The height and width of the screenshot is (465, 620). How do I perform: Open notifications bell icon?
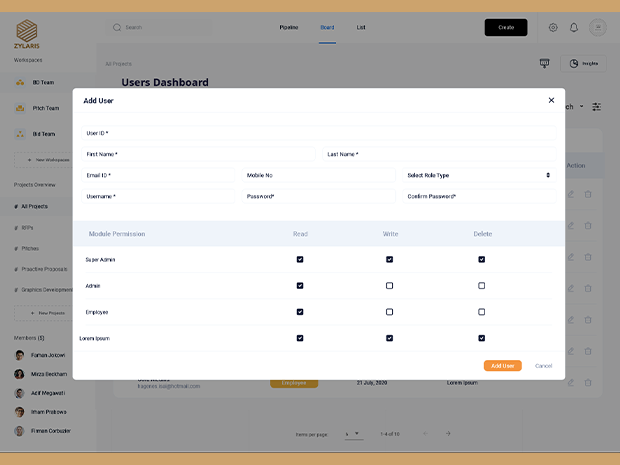point(574,28)
